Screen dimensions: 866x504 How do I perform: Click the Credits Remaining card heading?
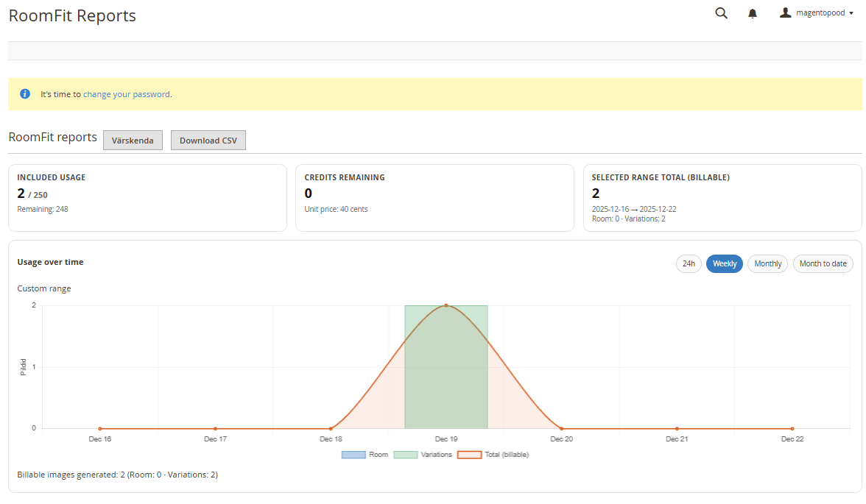pyautogui.click(x=345, y=177)
